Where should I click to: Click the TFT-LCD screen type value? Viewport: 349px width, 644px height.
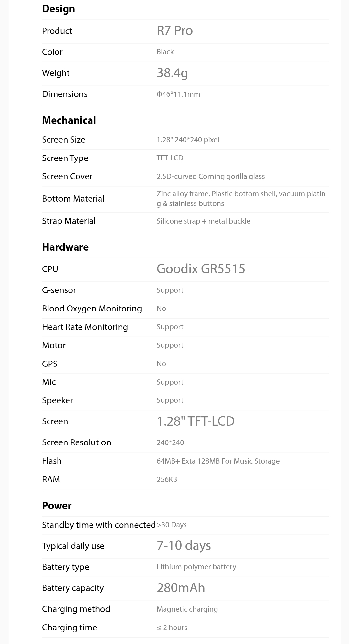170,158
